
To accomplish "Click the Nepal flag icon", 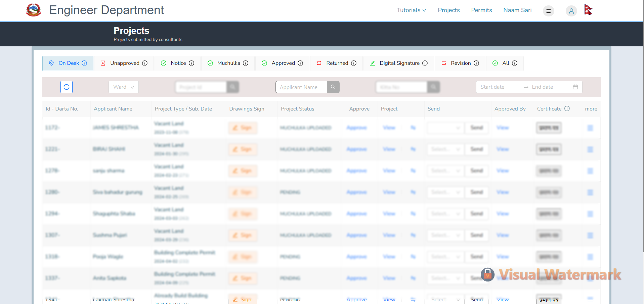I will (588, 10).
